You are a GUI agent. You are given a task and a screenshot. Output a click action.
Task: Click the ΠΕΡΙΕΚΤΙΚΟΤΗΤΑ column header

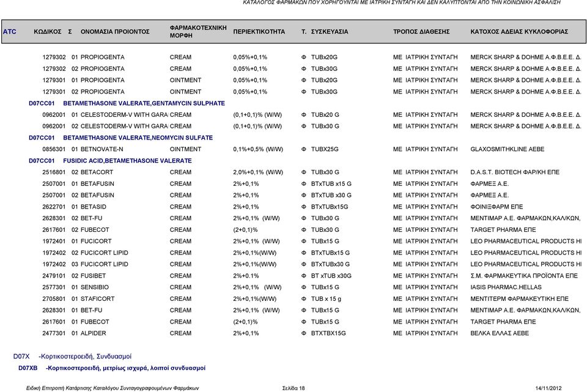[x=259, y=31]
